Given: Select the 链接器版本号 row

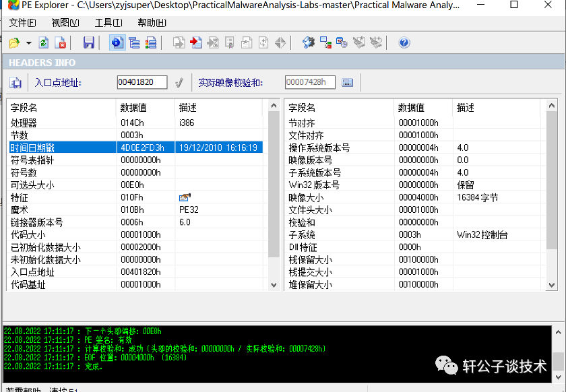Looking at the screenshot, I should 135,222.
